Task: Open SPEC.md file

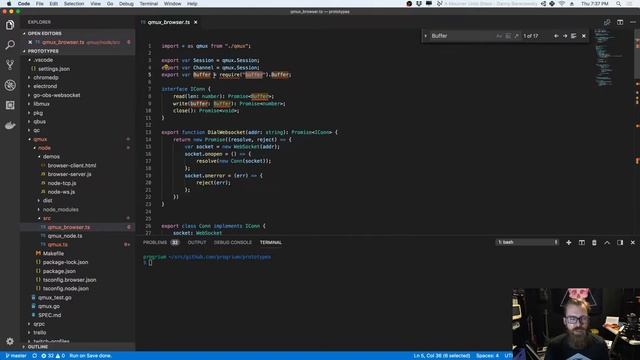Action: click(x=49, y=315)
